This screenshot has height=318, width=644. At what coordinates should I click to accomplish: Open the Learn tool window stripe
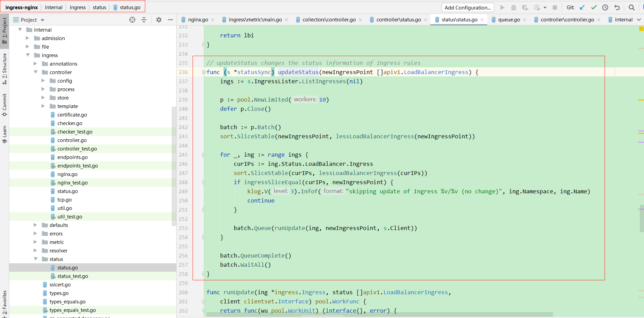click(x=4, y=135)
